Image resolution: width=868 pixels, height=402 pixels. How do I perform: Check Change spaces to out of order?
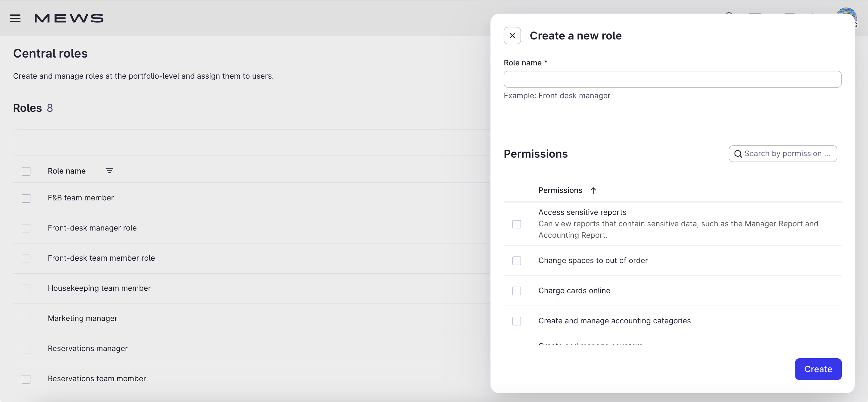click(x=517, y=261)
